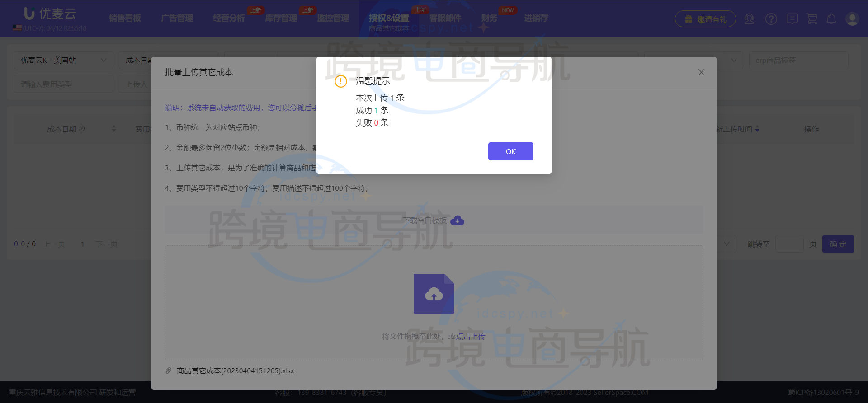Click the paperclip attachment icon
Image resolution: width=868 pixels, height=403 pixels.
169,370
